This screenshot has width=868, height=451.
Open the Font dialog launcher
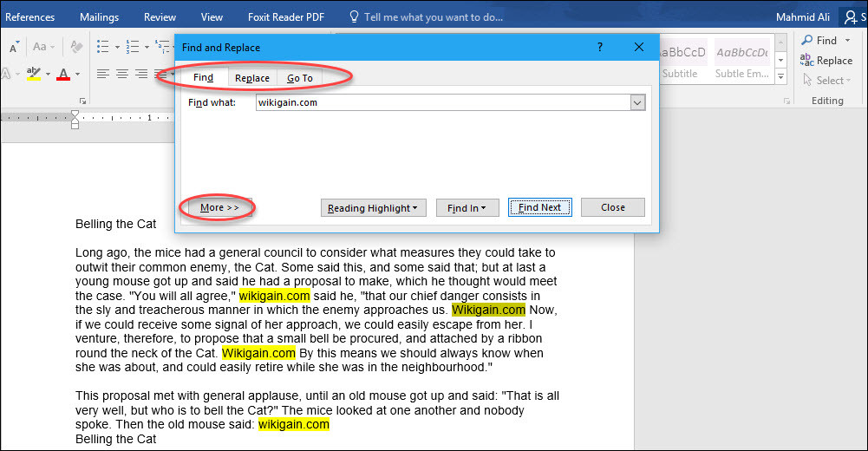pyautogui.click(x=82, y=101)
